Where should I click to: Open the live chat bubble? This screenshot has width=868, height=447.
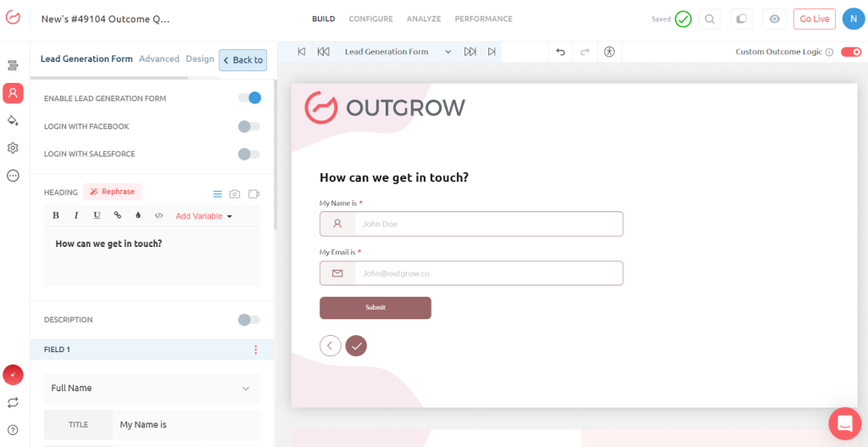click(844, 423)
